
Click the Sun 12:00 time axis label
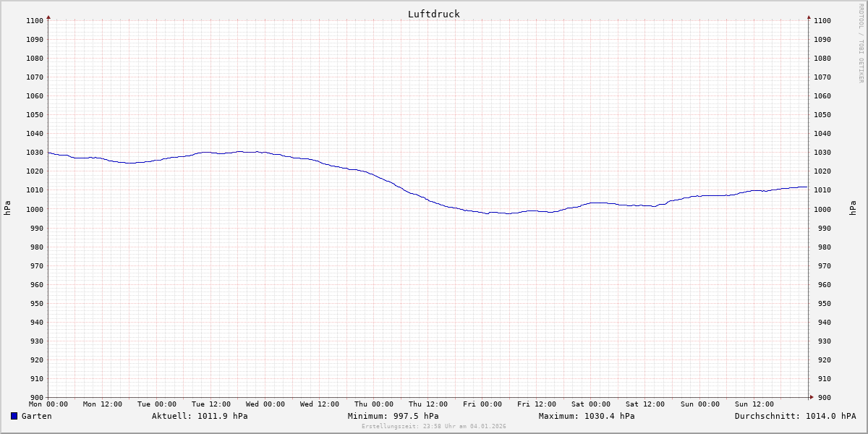(754, 404)
